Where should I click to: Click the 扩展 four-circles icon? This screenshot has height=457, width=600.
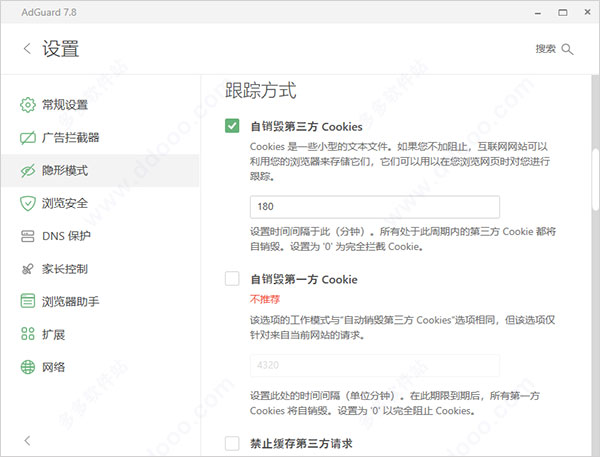point(28,334)
